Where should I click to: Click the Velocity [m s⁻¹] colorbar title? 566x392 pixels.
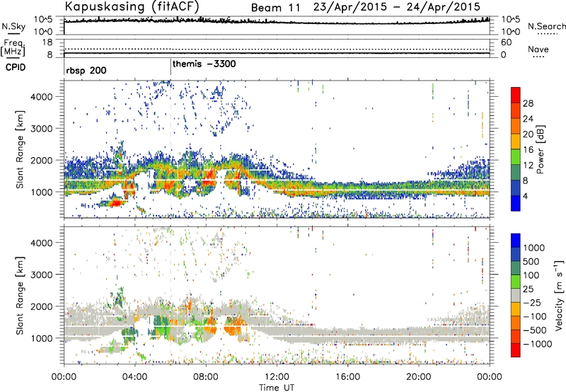coord(559,295)
